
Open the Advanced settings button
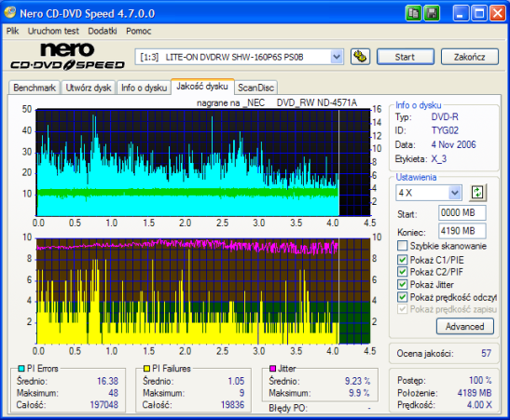click(465, 326)
